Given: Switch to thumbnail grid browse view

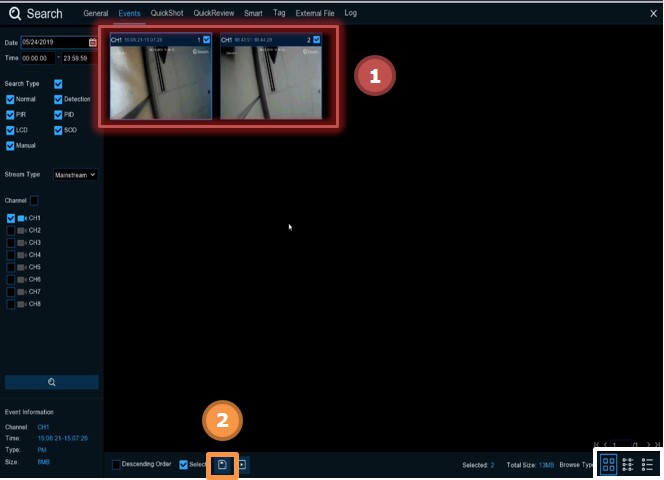Looking at the screenshot, I should click(x=608, y=464).
